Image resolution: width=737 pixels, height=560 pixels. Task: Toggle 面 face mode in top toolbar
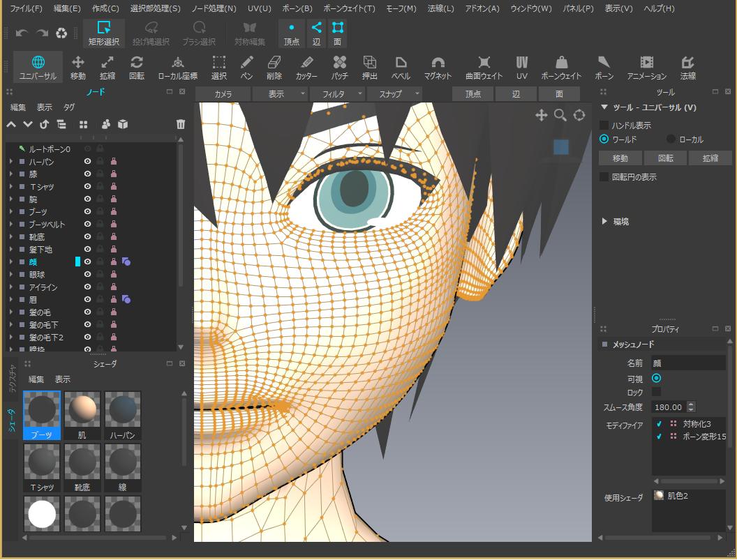pyautogui.click(x=337, y=33)
